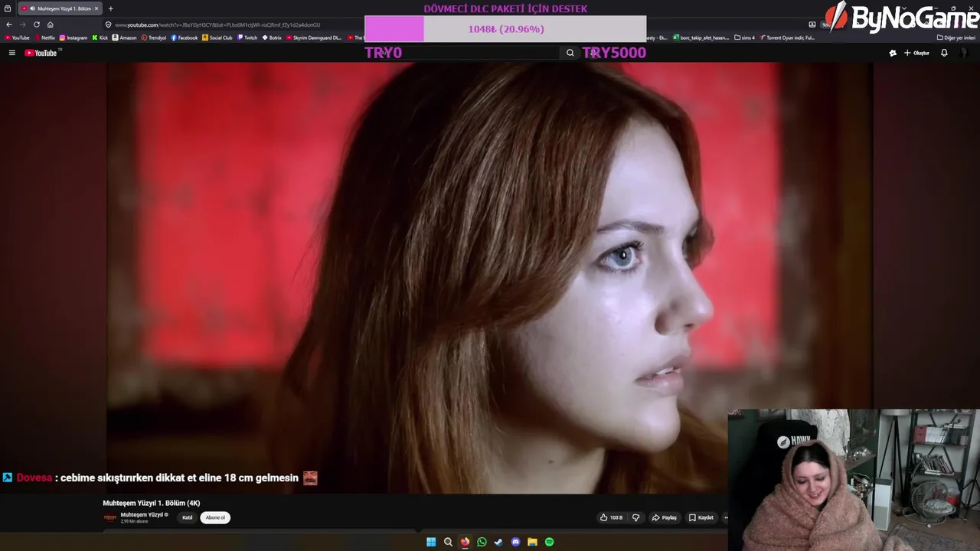Open the tab list button
This screenshot has height=551, width=980.
(x=8, y=8)
